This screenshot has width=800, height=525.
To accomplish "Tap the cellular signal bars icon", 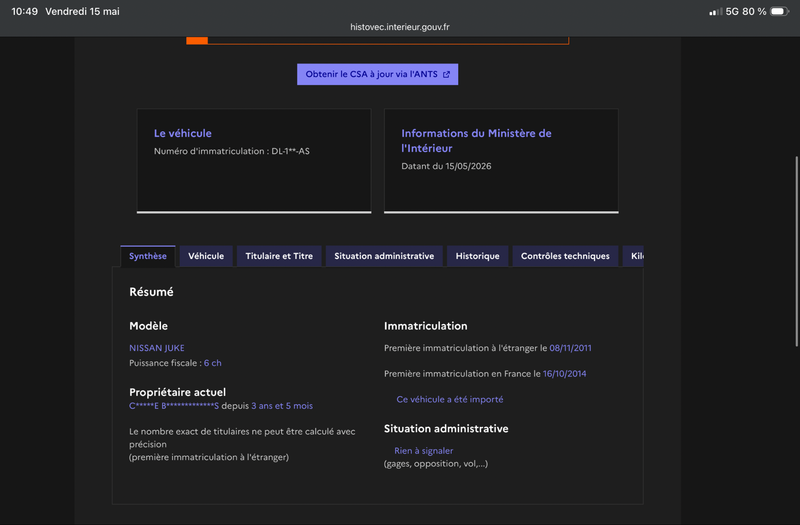I will point(715,11).
